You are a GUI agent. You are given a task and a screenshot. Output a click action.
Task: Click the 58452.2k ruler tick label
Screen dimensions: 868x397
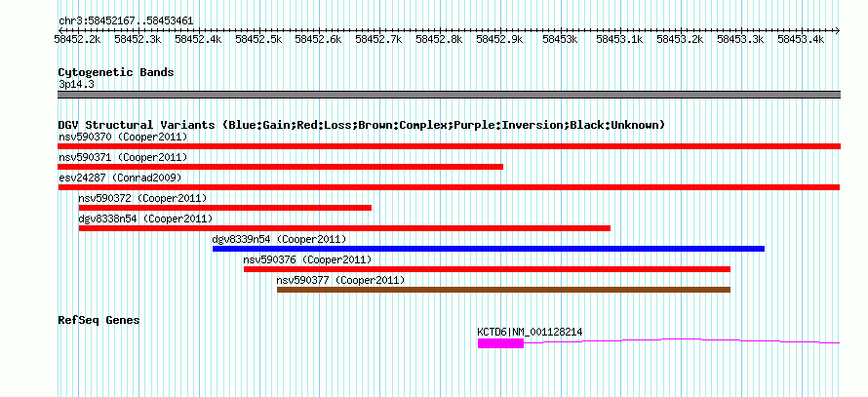(77, 39)
